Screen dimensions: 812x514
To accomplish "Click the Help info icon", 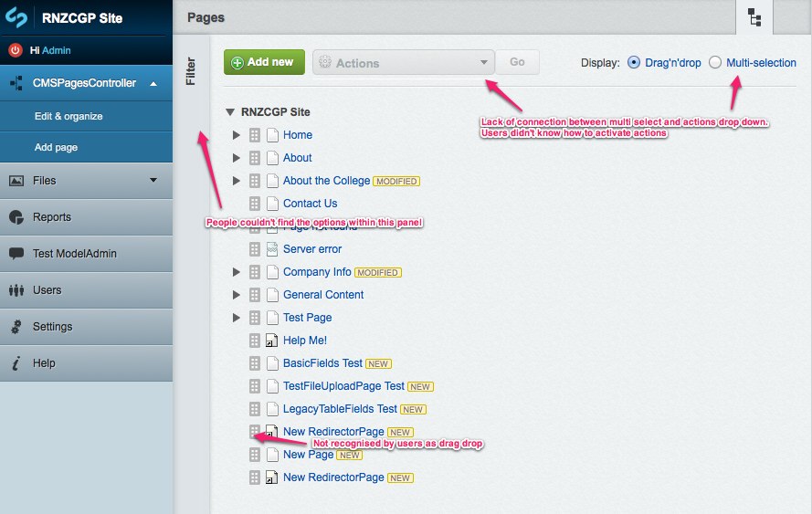I will coord(16,363).
